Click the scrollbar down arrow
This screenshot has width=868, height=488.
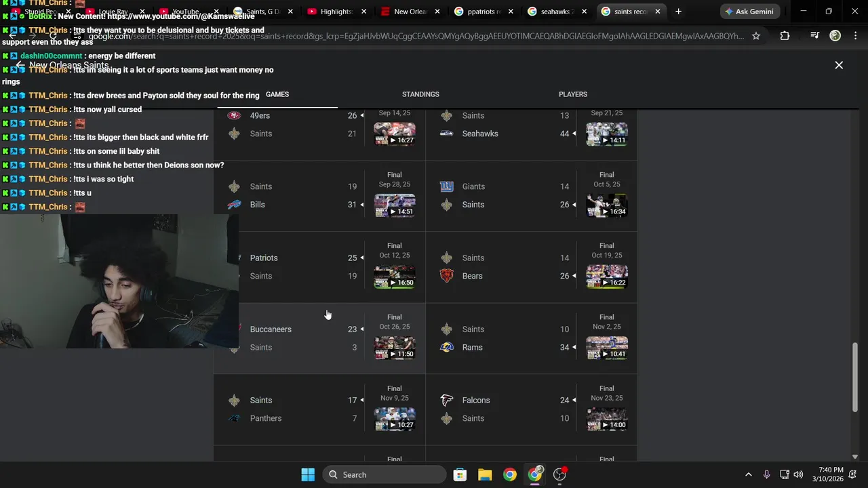point(854,457)
